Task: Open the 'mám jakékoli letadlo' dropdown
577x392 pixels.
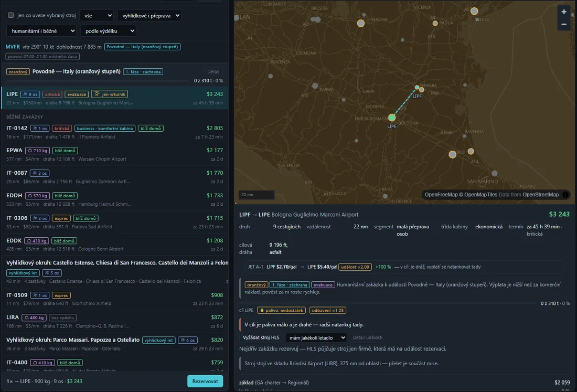Action: [x=316, y=337]
